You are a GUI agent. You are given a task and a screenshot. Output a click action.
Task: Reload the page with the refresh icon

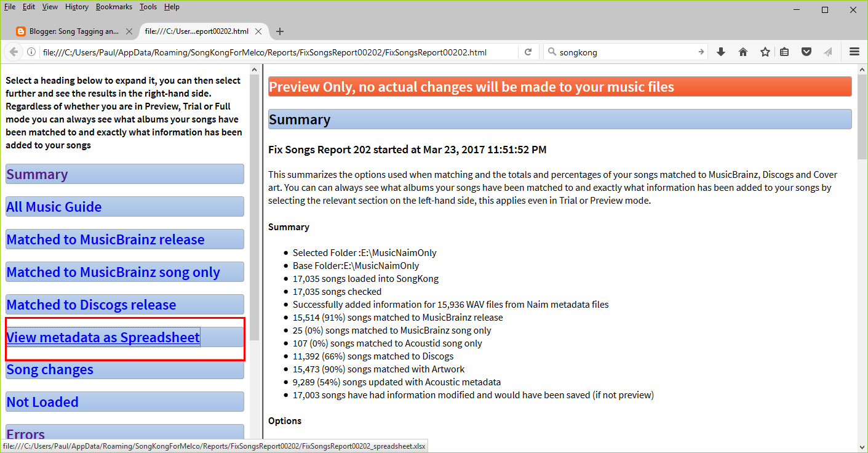pos(528,52)
